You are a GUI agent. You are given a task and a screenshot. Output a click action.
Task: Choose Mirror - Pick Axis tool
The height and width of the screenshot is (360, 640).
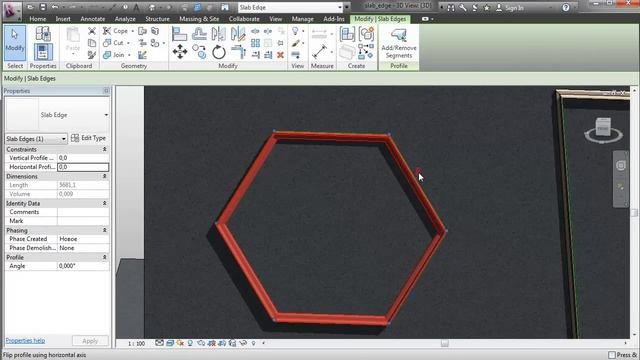pos(218,34)
